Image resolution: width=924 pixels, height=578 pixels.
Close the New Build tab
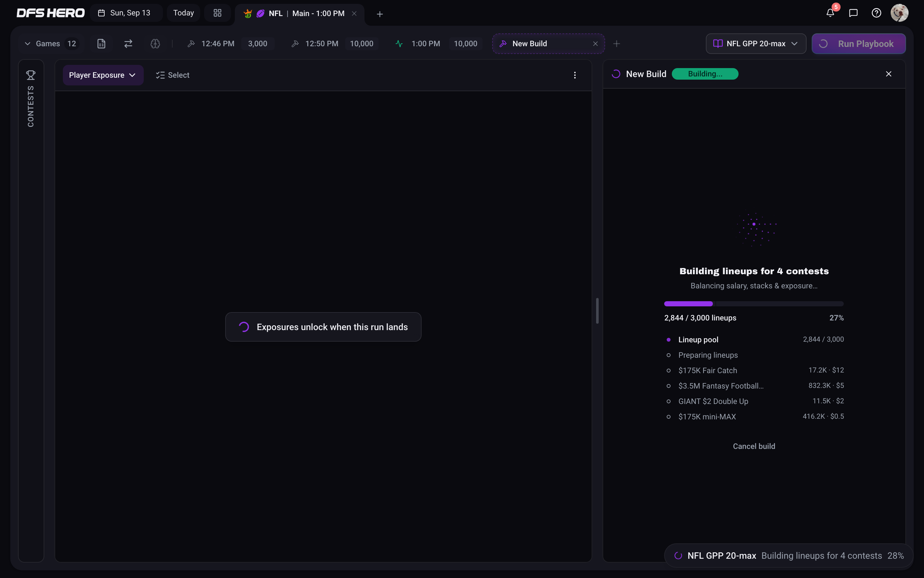(x=595, y=44)
